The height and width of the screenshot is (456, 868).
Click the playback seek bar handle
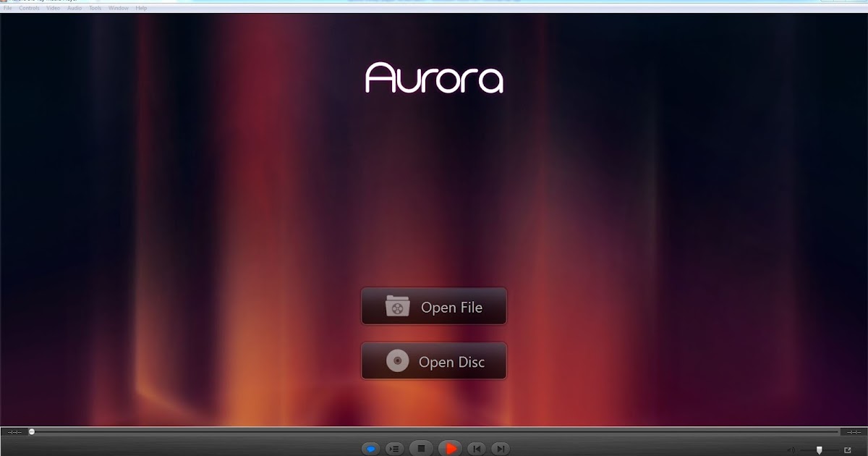click(31, 431)
